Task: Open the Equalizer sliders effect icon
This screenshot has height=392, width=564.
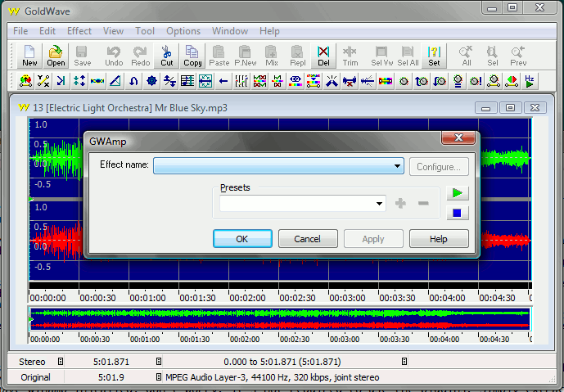Action: click(x=241, y=81)
